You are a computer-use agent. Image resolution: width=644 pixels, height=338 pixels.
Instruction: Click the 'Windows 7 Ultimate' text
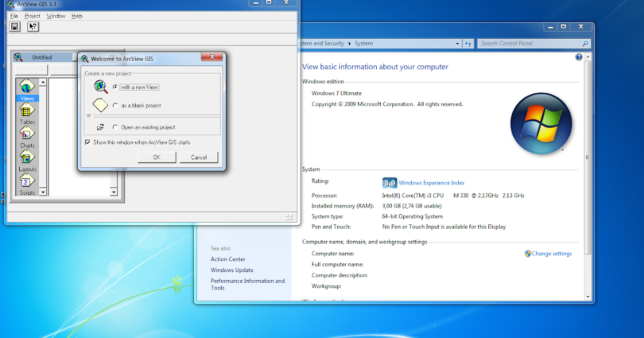tap(337, 93)
